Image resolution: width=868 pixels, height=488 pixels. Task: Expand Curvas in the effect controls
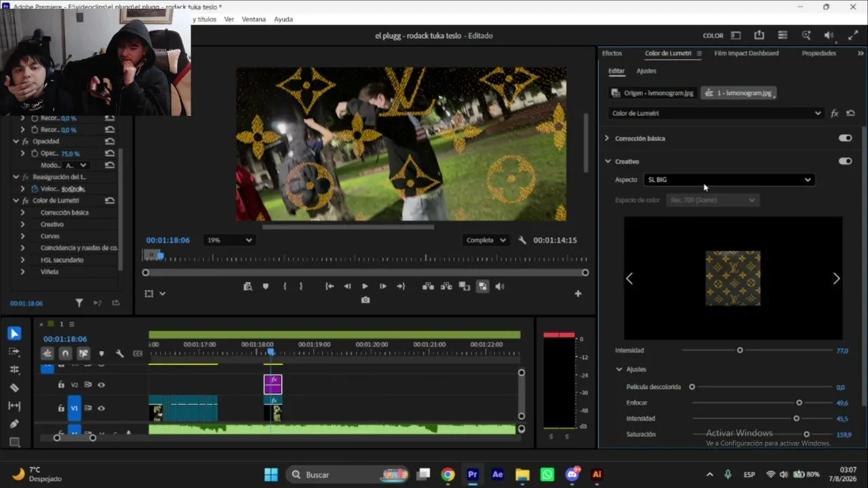[x=22, y=237]
